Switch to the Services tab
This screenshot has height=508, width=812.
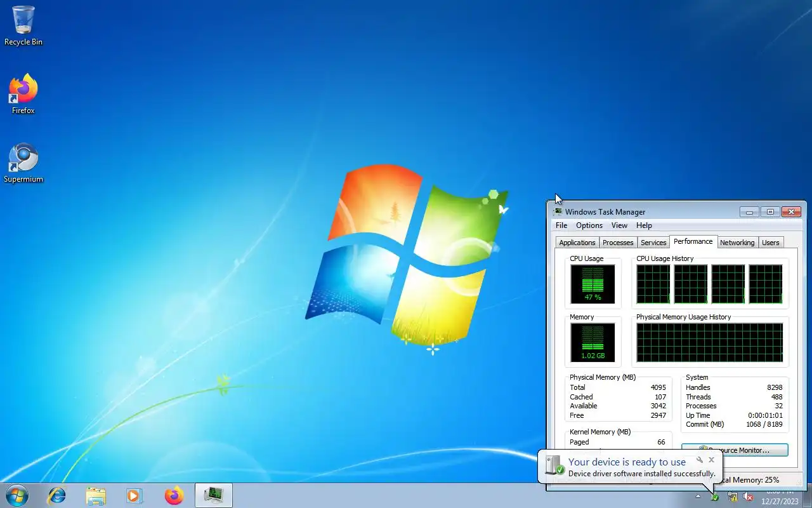653,243
